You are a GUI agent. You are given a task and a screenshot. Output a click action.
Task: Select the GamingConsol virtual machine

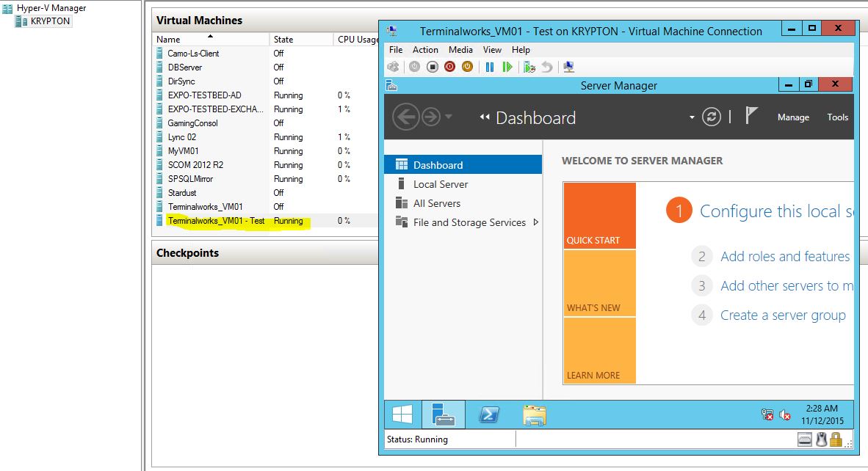tap(192, 123)
